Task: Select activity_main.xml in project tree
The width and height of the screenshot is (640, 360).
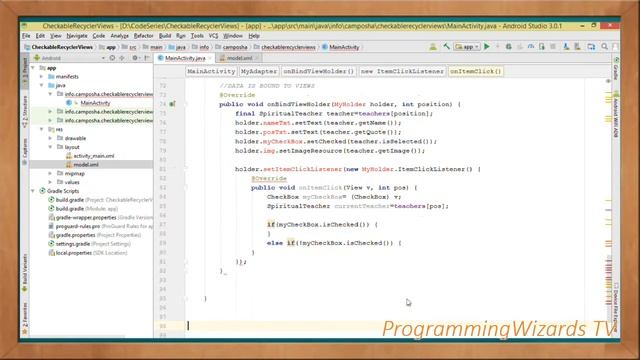Action: click(94, 156)
